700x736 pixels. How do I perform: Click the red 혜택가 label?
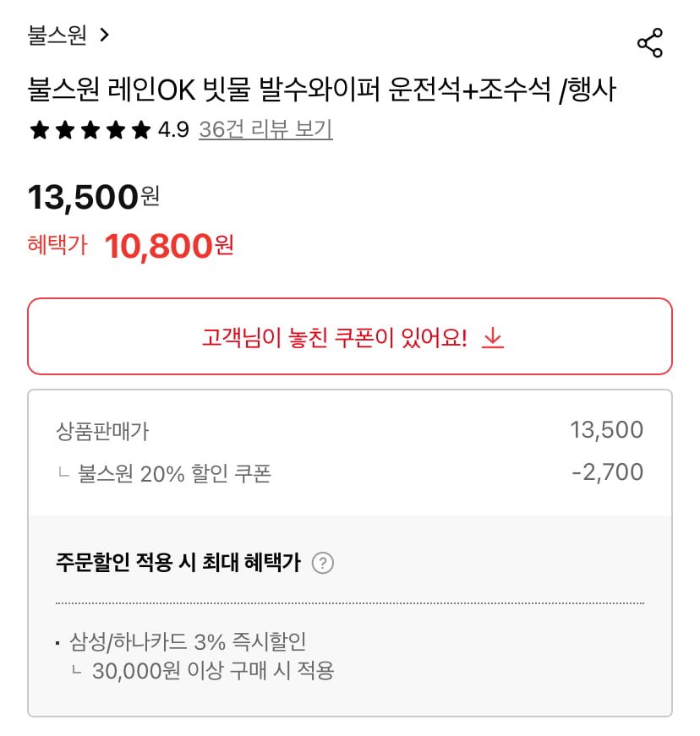[x=57, y=246]
